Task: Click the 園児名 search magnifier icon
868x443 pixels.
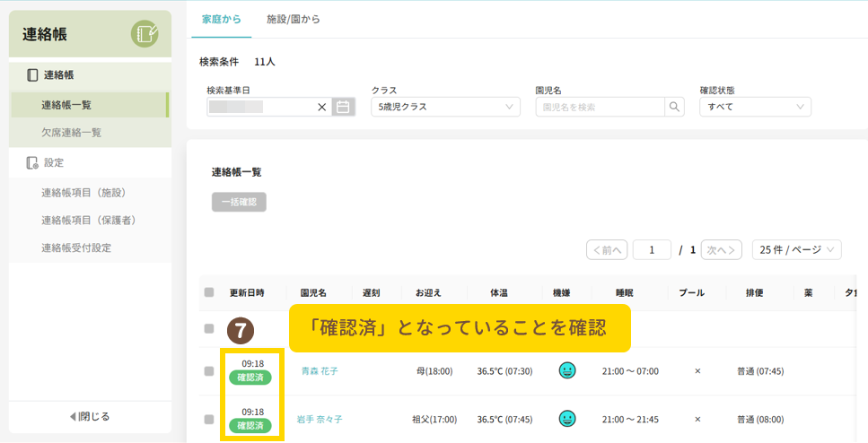Action: [674, 107]
